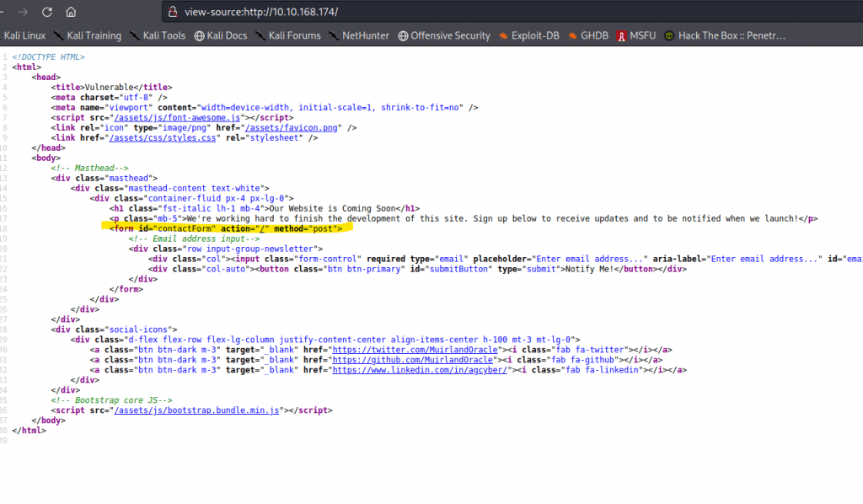Open the Kali Docs bookmark
This screenshot has width=863, height=504.
(221, 35)
